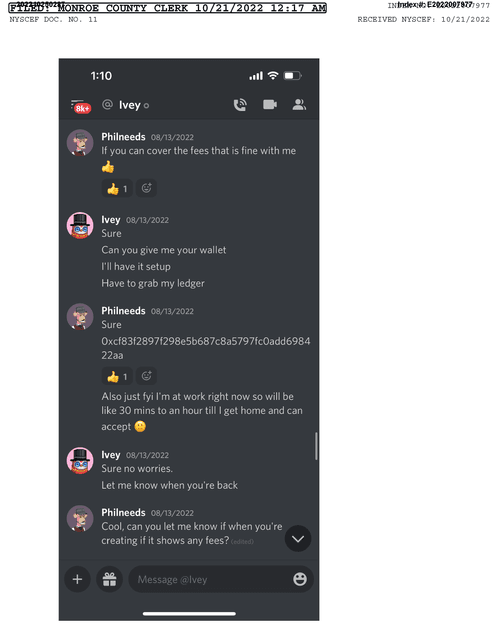This screenshot has height=644, width=500.
Task: Open Ivey's avatar next to Sure message
Action: coord(80,225)
